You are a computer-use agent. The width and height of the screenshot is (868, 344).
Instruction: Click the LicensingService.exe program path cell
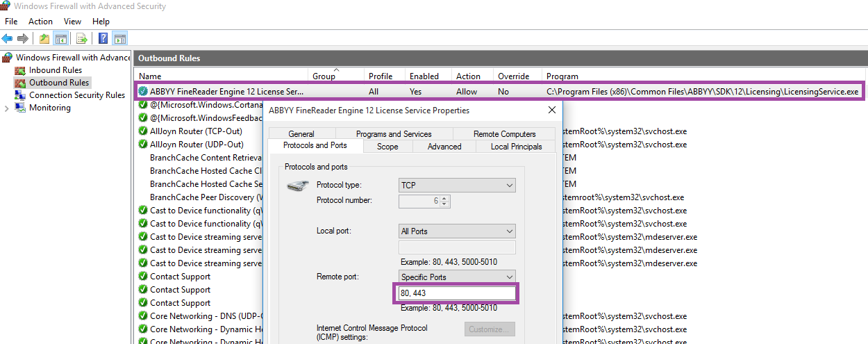tap(702, 91)
